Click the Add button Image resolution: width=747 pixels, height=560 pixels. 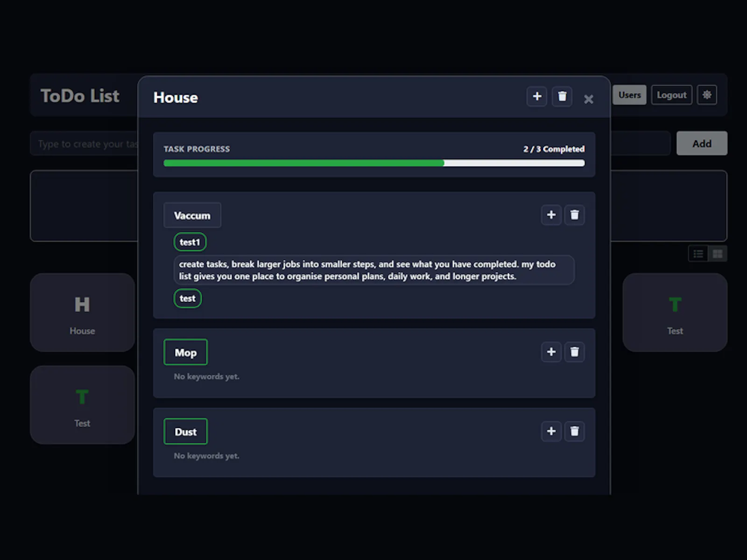tap(702, 143)
